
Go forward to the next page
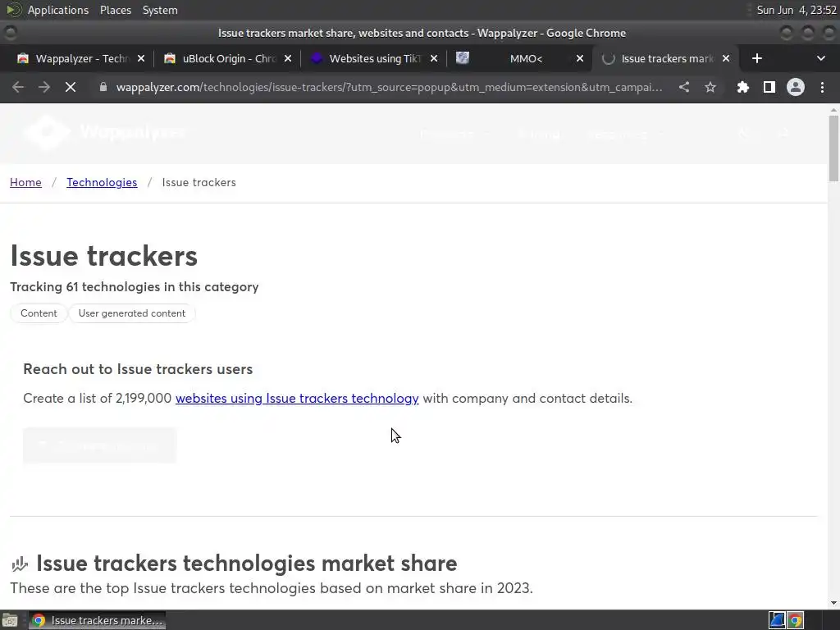44,87
